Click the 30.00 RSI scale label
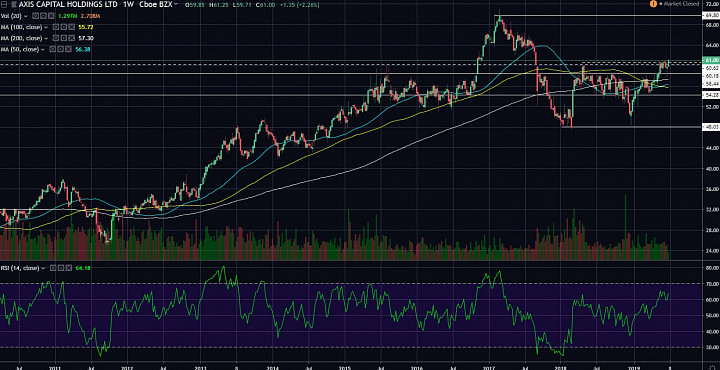The height and width of the screenshot is (370, 720). click(x=711, y=348)
